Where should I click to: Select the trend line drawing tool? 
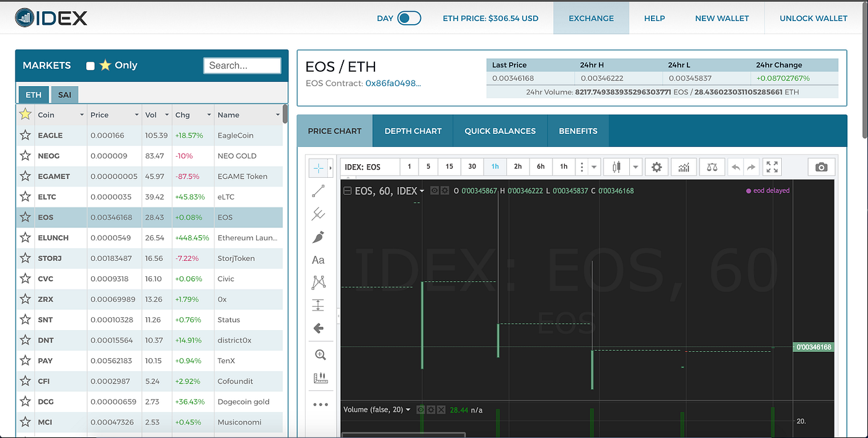coord(318,191)
